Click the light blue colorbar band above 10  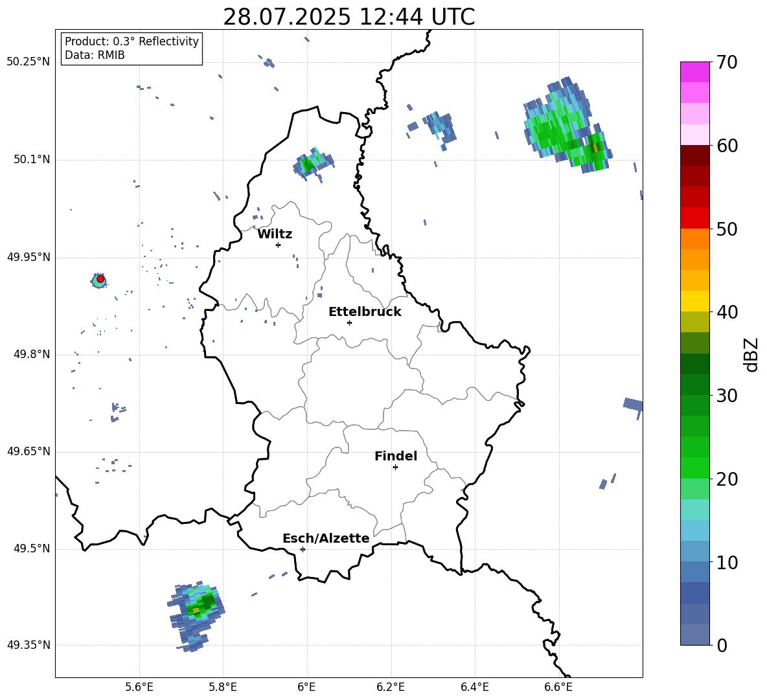tap(694, 551)
